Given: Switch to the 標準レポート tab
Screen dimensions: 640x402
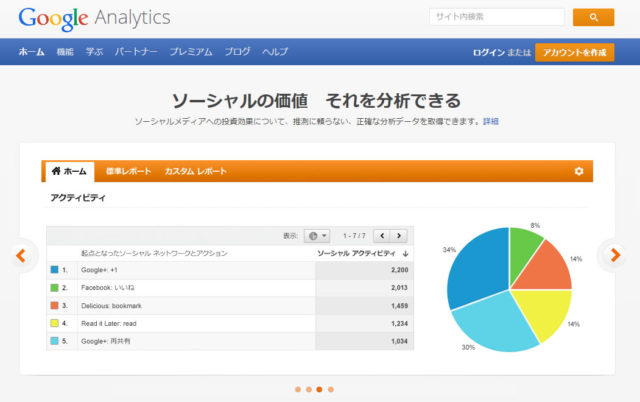Looking at the screenshot, I should [x=129, y=171].
